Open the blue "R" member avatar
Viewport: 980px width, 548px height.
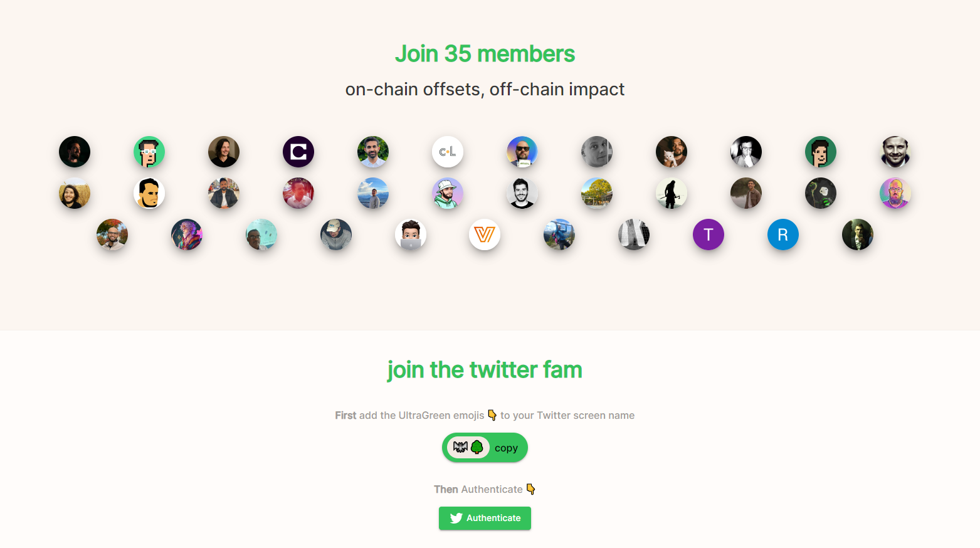[x=782, y=234]
